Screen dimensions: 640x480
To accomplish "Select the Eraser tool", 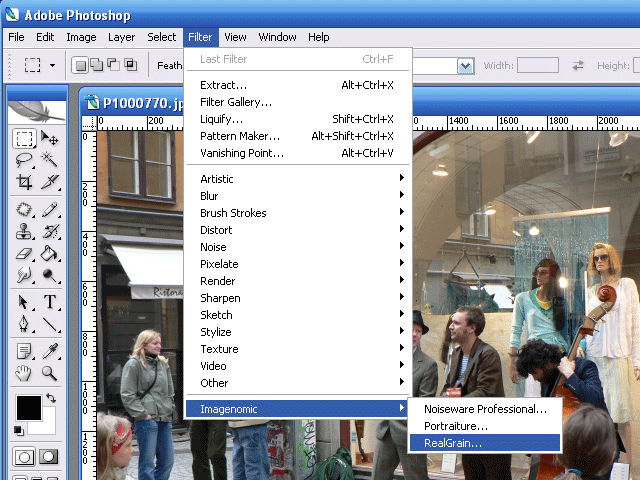I will (x=24, y=253).
